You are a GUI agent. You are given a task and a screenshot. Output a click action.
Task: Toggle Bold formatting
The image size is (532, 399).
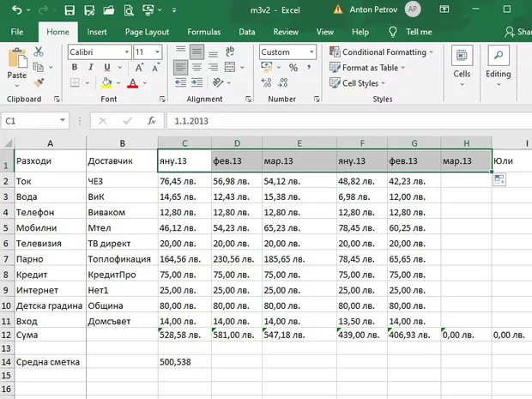coord(75,69)
